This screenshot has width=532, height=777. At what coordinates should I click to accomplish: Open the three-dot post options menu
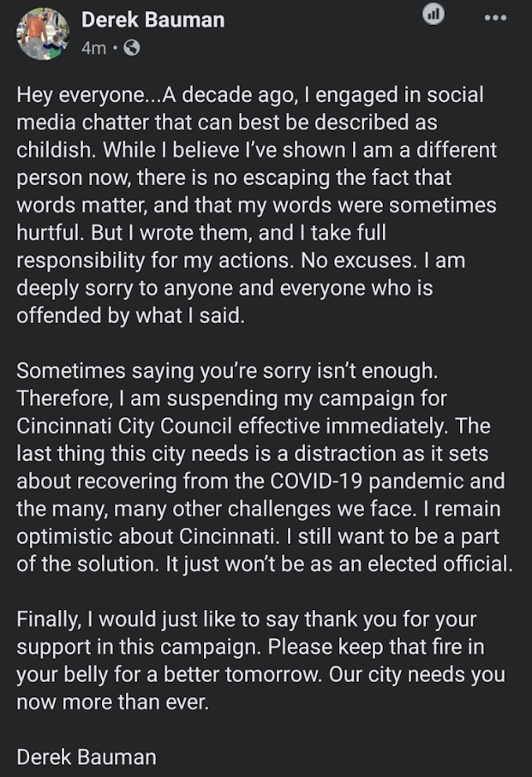[495, 18]
